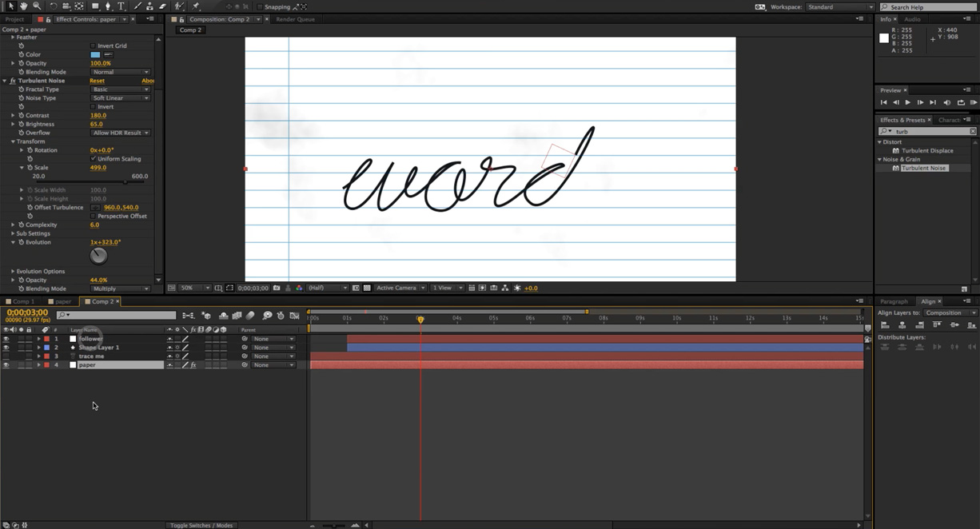This screenshot has width=980, height=529.
Task: Expand the Evolution Options group
Action: [13, 272]
